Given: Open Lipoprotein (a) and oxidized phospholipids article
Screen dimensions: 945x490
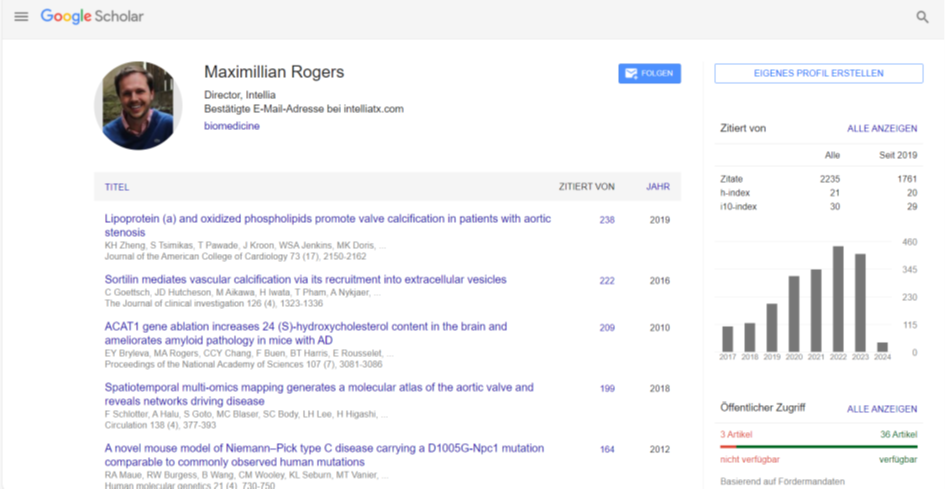Looking at the screenshot, I should 327,225.
